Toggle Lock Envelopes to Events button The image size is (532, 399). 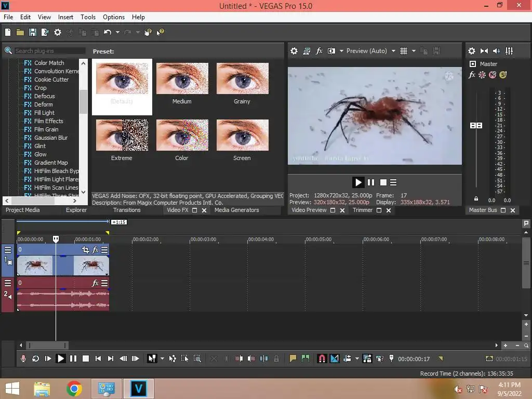367,358
